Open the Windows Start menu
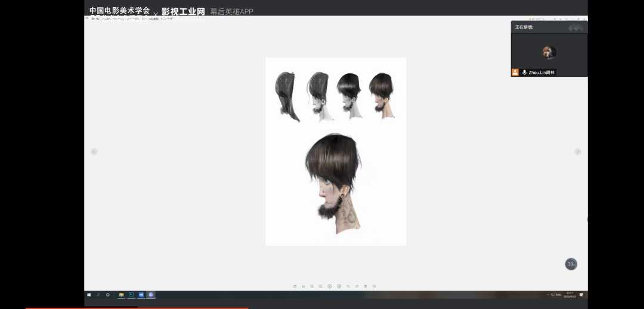This screenshot has height=309, width=644. point(89,295)
